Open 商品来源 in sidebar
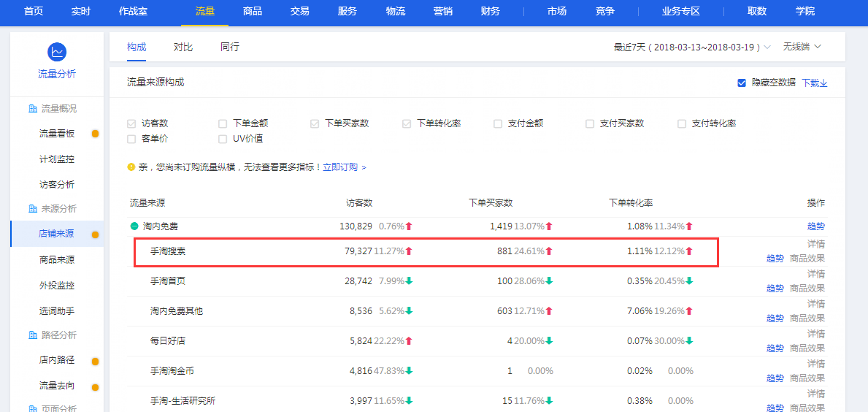Screen dimensions: 868x412 [x=56, y=259]
